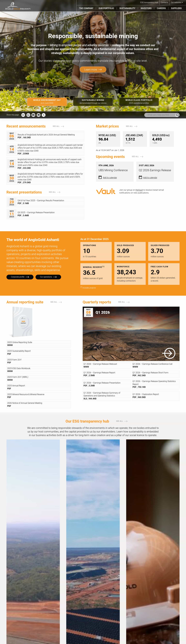Screen dimensions: 186x644
Task: Open SUSTAINABILITY menu
Action: [x=127, y=8]
